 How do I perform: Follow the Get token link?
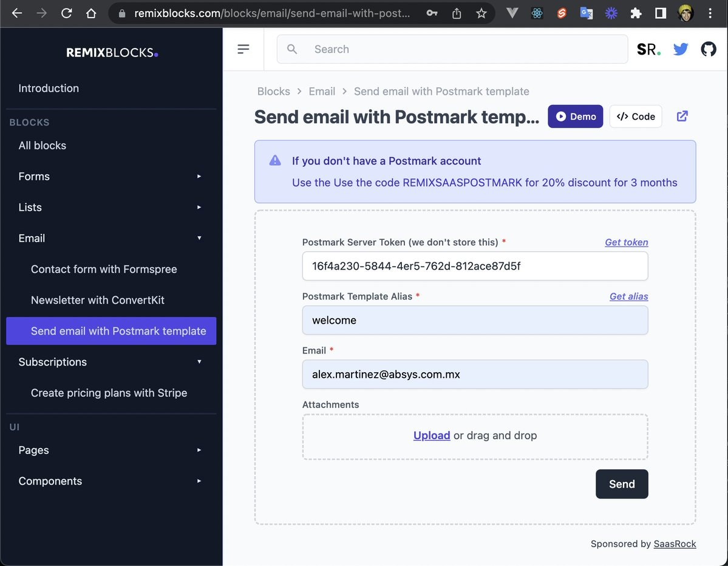tap(627, 242)
